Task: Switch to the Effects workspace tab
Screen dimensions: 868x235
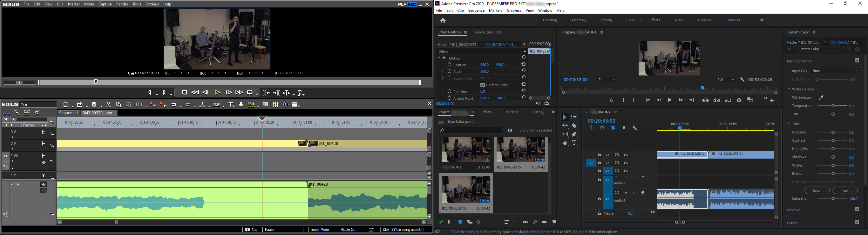Action: (654, 20)
